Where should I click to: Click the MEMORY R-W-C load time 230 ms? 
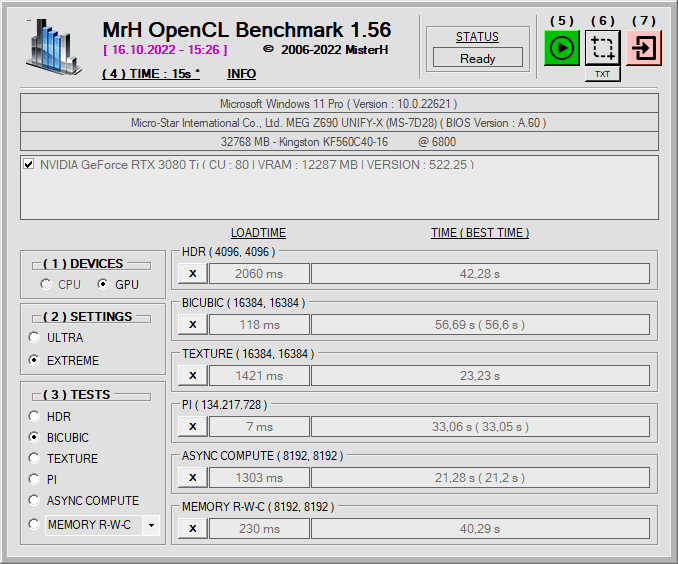[259, 529]
